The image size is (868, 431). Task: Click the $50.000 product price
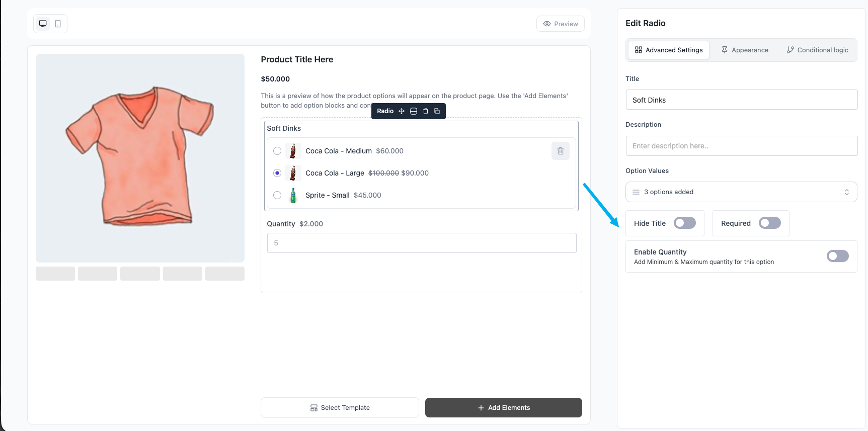coord(275,79)
